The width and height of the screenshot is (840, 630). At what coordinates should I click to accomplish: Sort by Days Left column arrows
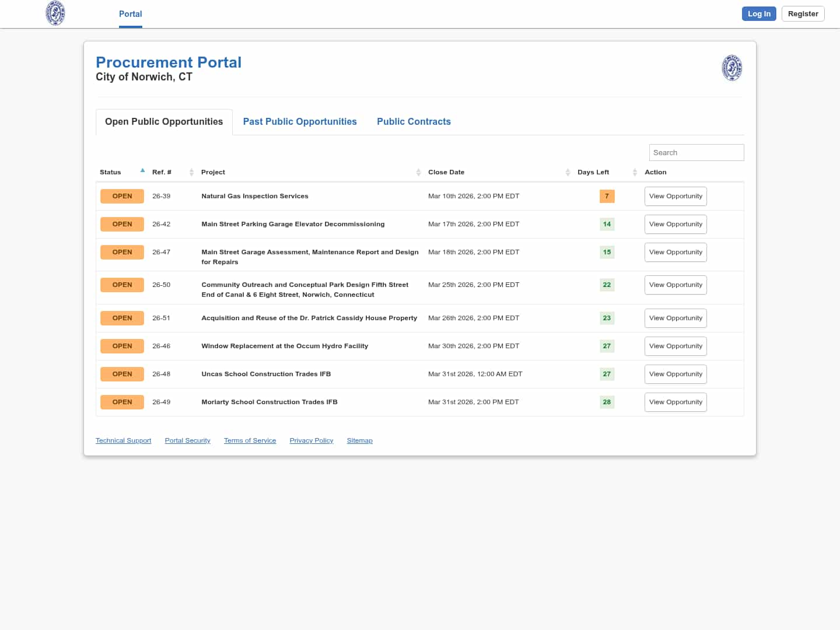[635, 172]
